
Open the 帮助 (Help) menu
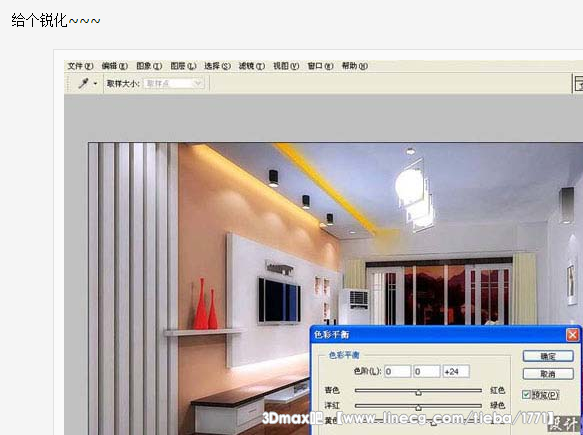[354, 66]
